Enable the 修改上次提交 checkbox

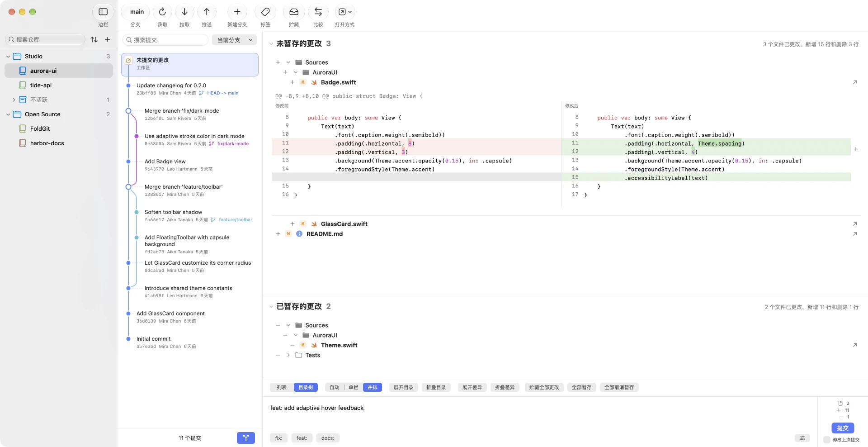[827, 440]
